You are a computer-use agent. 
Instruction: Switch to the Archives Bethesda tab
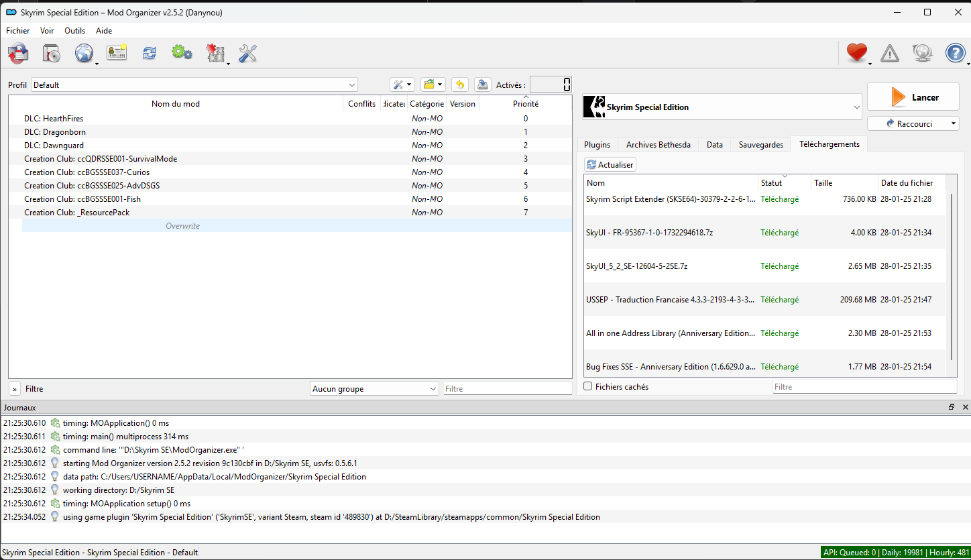[658, 144]
